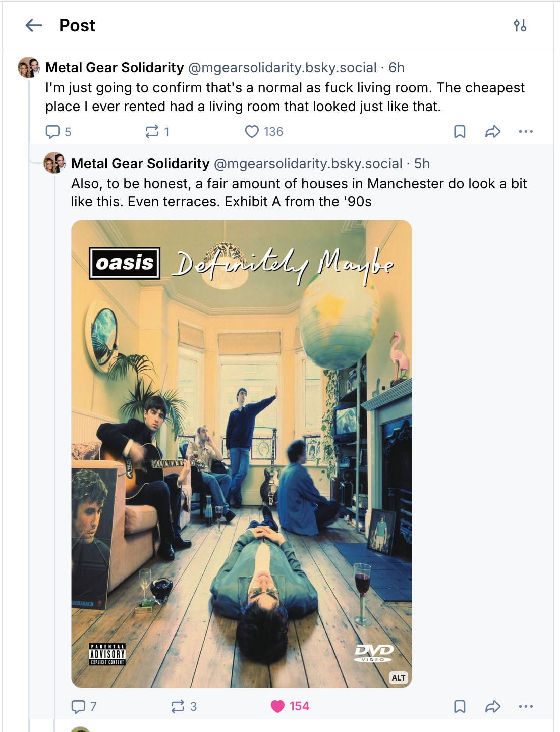Image resolution: width=560 pixels, height=732 pixels.
Task: Click the 6h timestamp link
Action: pyautogui.click(x=397, y=68)
